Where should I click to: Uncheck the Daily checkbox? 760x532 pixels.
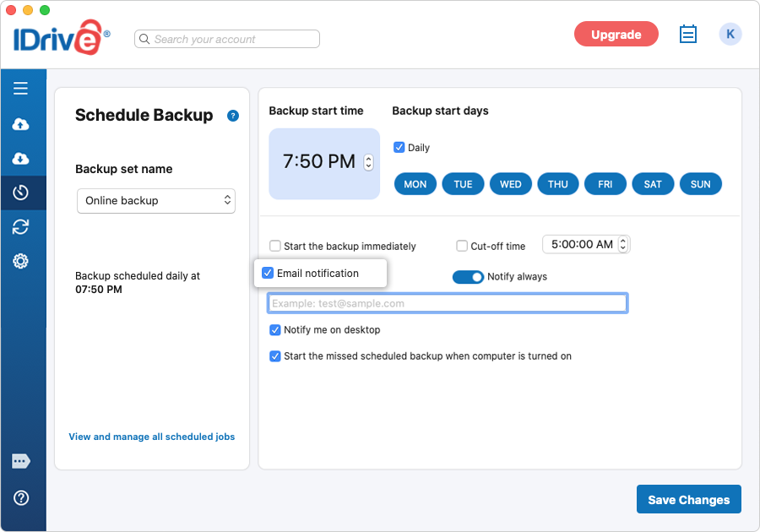click(x=399, y=147)
